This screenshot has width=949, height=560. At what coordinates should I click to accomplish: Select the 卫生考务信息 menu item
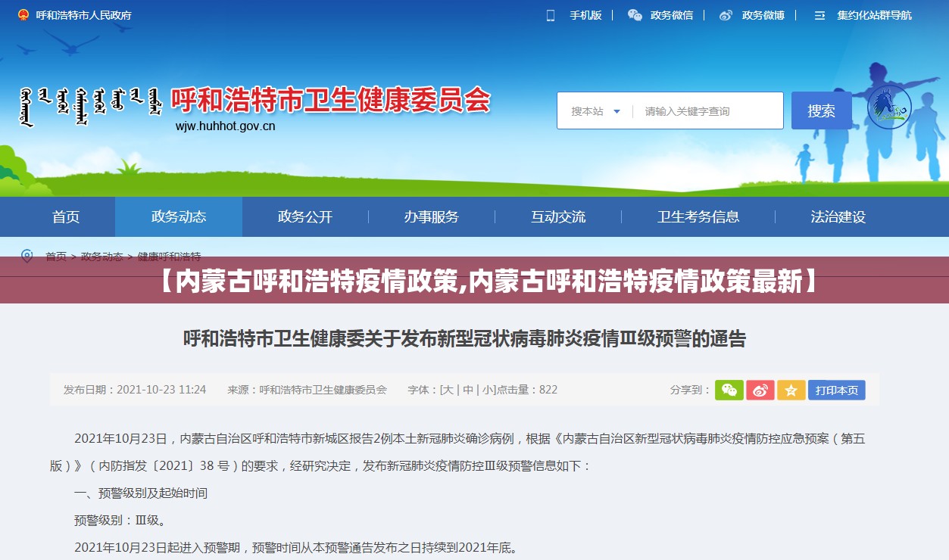[698, 217]
